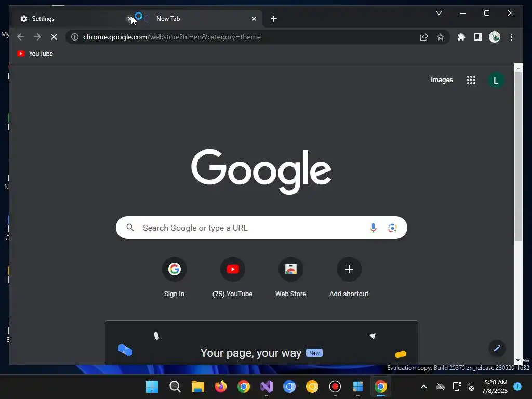Open File Explorer from taskbar
Viewport: 532px width, 399px height.
pos(198,387)
